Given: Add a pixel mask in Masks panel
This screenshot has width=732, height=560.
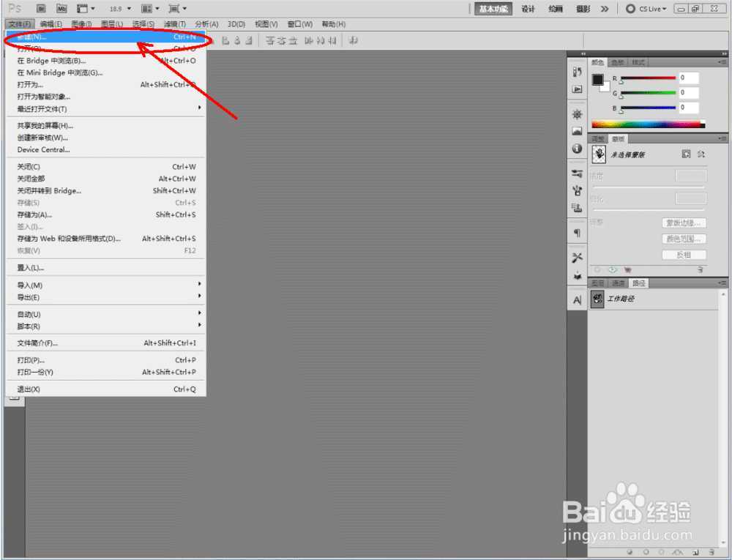Looking at the screenshot, I should [686, 154].
